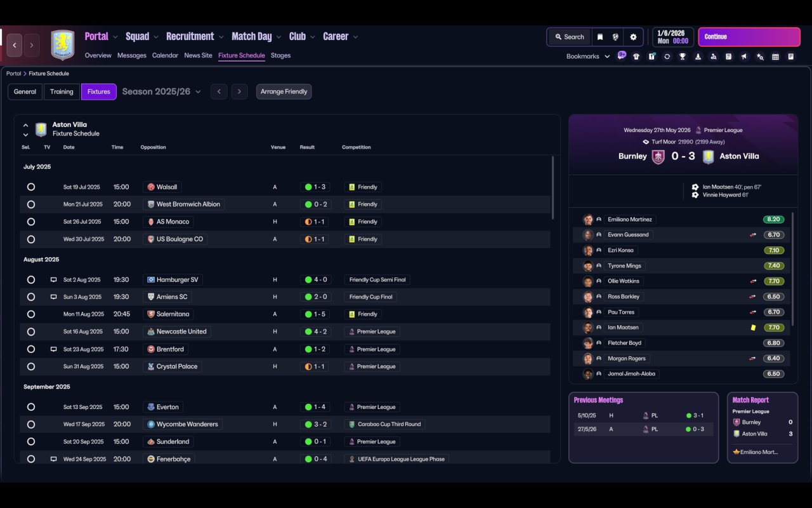The image size is (812, 508).
Task: Click the exclamation alert bookmark icon
Action: coord(652,57)
